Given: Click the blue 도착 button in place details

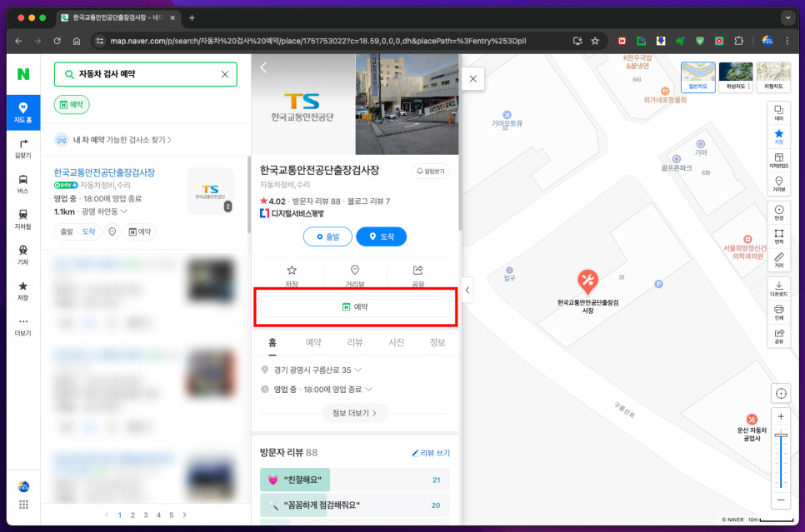Looking at the screenshot, I should click(x=382, y=236).
